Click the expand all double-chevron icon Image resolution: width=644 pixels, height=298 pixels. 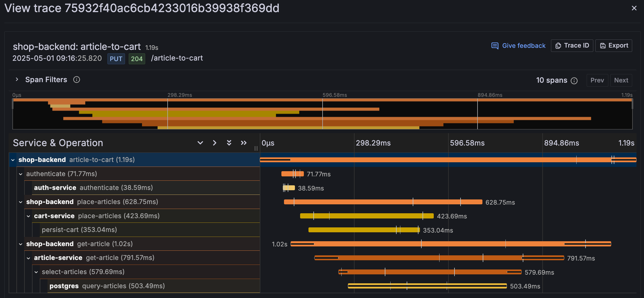(x=229, y=143)
